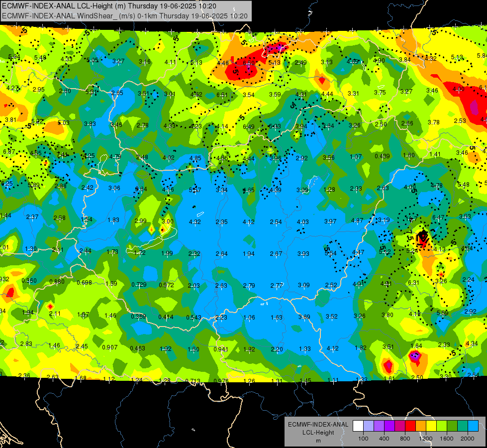Viewport: 487px width, 448px height.
Task: Click the legend tick label 1200
Action: point(426,439)
